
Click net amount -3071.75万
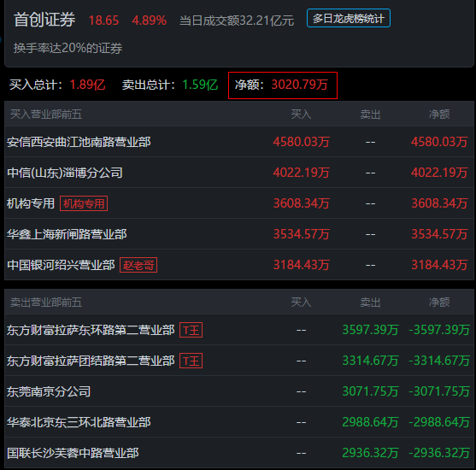(439, 391)
